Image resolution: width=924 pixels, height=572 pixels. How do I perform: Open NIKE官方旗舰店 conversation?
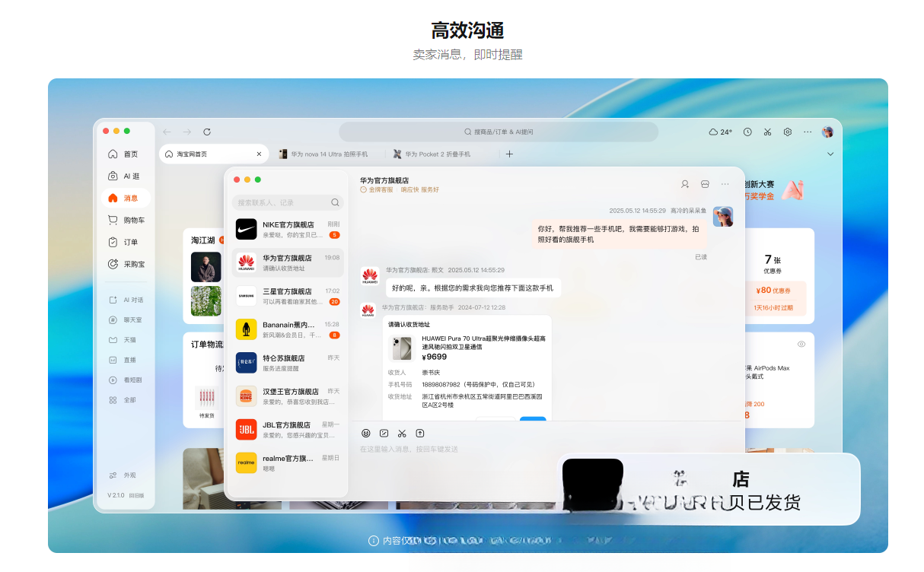click(288, 229)
